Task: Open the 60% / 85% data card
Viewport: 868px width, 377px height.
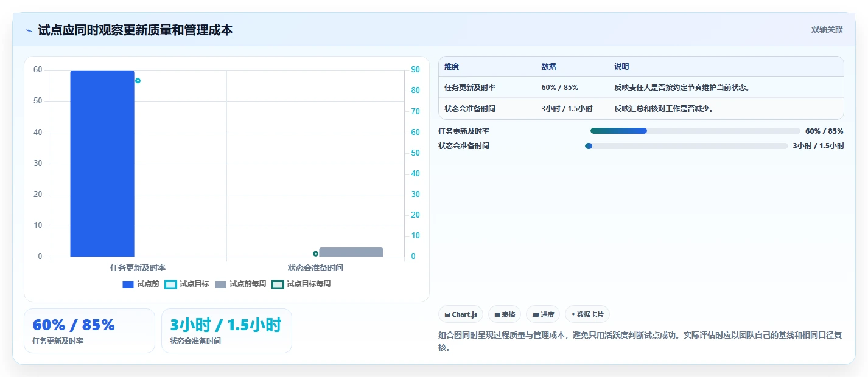Action: coord(89,331)
